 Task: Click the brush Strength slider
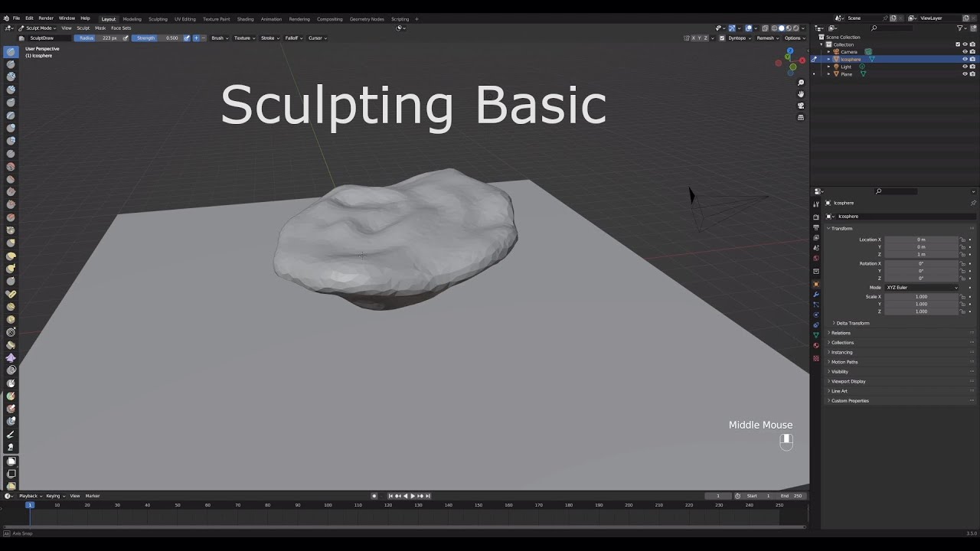157,37
